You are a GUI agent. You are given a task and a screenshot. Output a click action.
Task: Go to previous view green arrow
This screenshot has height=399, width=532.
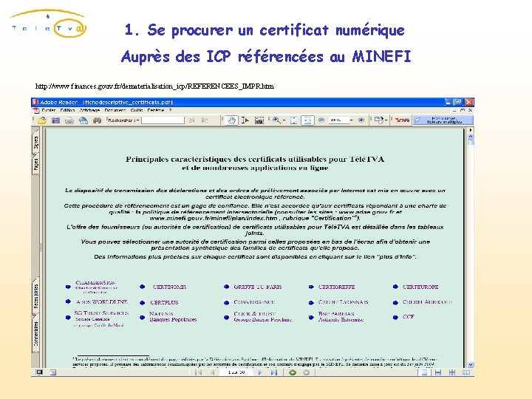click(293, 372)
